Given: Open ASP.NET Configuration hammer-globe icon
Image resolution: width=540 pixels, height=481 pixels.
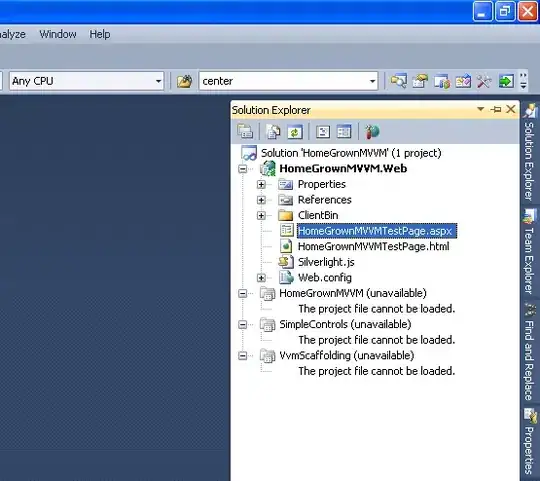Looking at the screenshot, I should (x=372, y=132).
